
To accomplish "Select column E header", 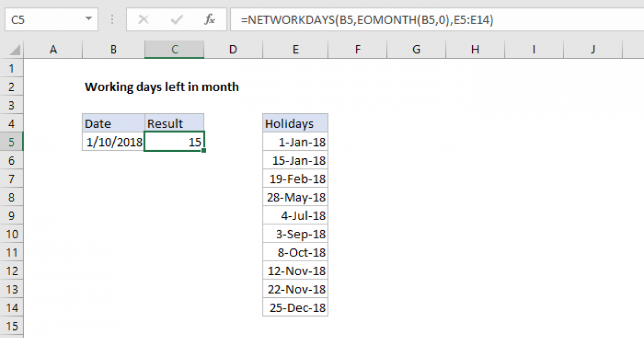I will coord(295,50).
